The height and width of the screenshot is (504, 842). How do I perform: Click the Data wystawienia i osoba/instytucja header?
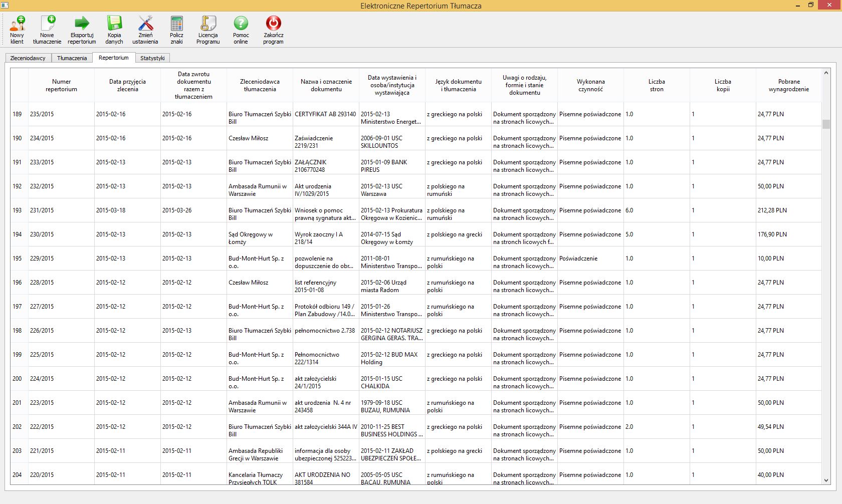(x=392, y=85)
